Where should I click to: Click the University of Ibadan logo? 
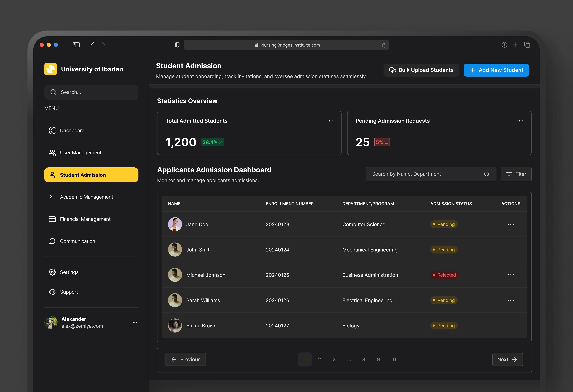51,69
